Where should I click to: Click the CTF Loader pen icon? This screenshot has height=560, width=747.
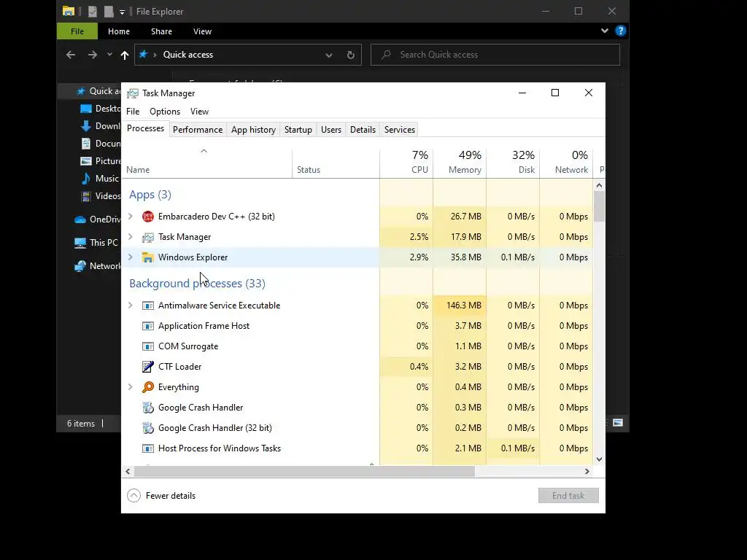click(x=147, y=367)
